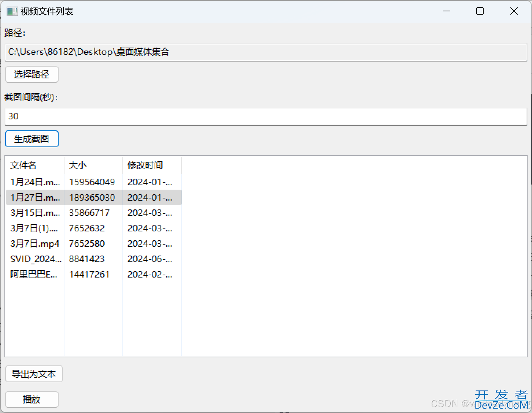Viewport: 532px width, 413px height.
Task: Select the 3月7日(1) file entry
Action: (x=34, y=228)
